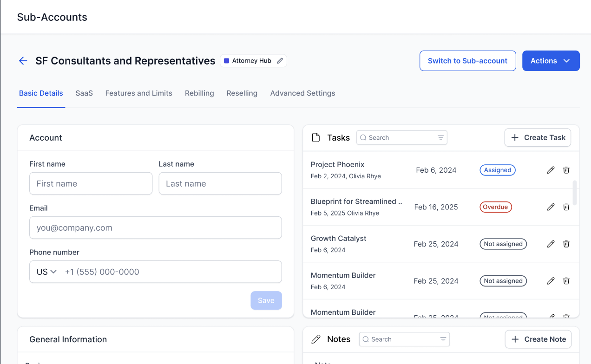Expand the US country code selector
The width and height of the screenshot is (591, 364).
click(46, 272)
